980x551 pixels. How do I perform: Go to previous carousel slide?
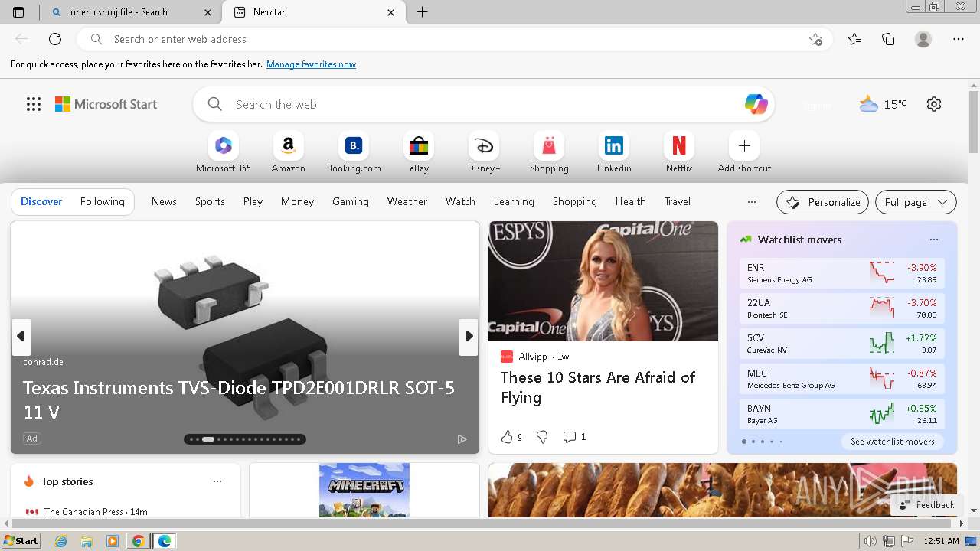pos(21,336)
